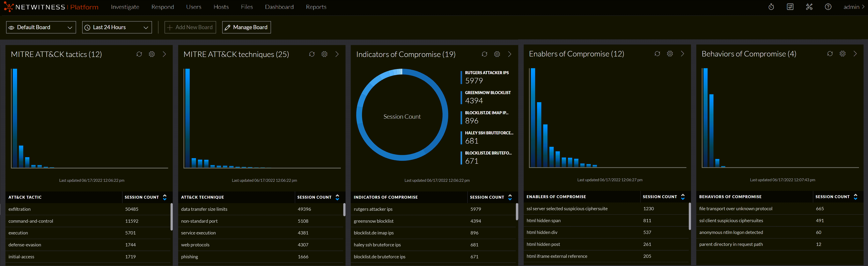
Task: Click the stopwatch jobs icon in header
Action: (x=771, y=7)
